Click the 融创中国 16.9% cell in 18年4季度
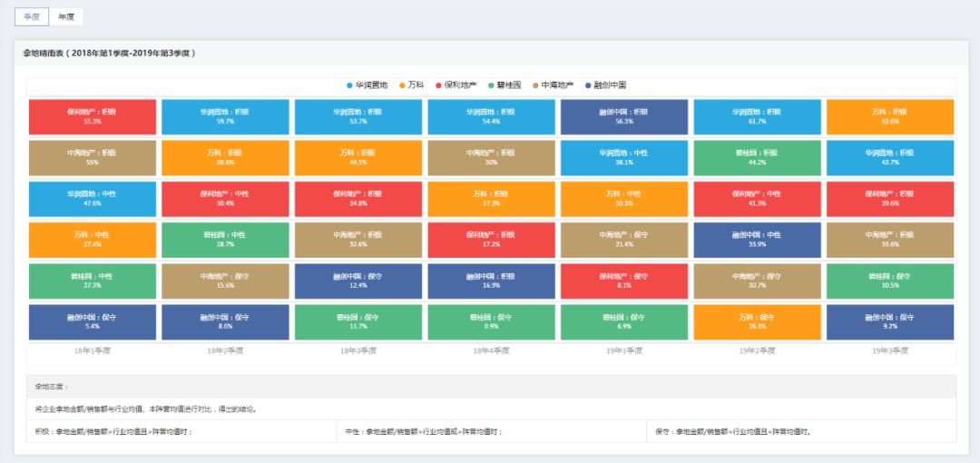Viewport: 980px width, 463px height. 491,281
